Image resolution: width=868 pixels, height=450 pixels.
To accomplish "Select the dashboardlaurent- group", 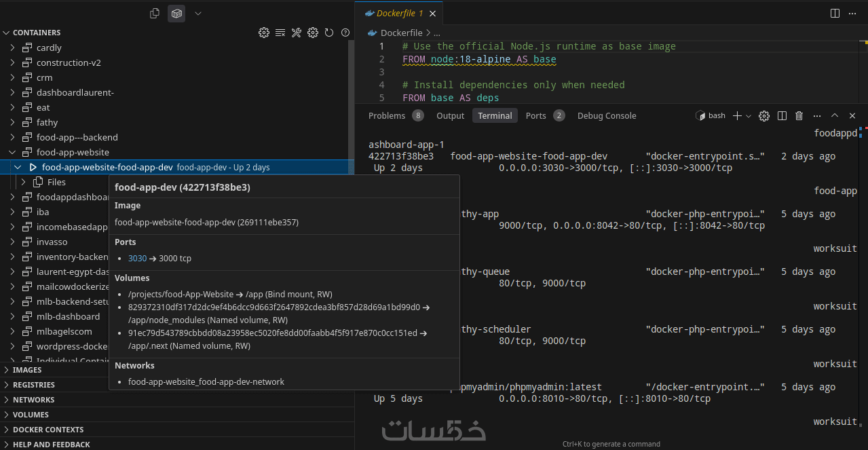I will (75, 92).
